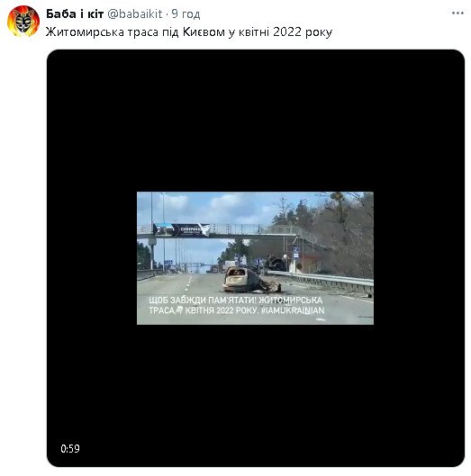This screenshot has height=476, width=471.
Task: Click the guardrail on right side of video
Action: pos(322,280)
